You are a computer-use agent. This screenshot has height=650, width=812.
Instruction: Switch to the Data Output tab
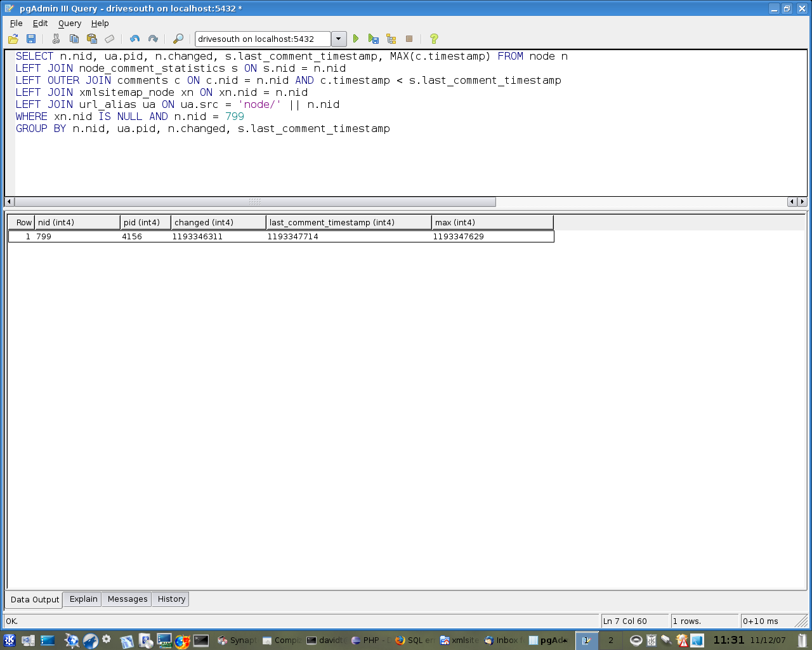35,599
